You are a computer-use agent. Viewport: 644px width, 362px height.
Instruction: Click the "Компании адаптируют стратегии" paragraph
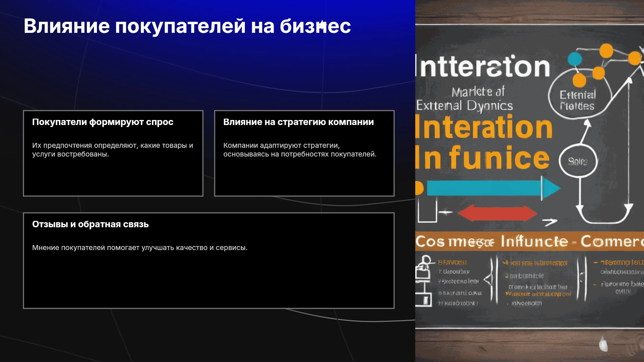(x=300, y=150)
